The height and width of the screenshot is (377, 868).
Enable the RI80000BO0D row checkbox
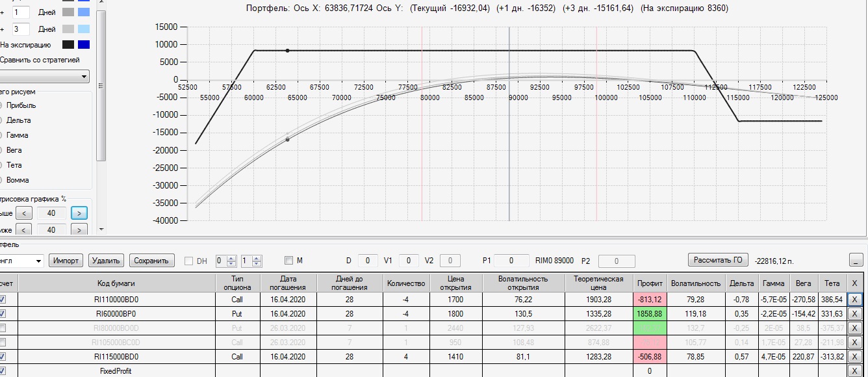click(x=3, y=328)
